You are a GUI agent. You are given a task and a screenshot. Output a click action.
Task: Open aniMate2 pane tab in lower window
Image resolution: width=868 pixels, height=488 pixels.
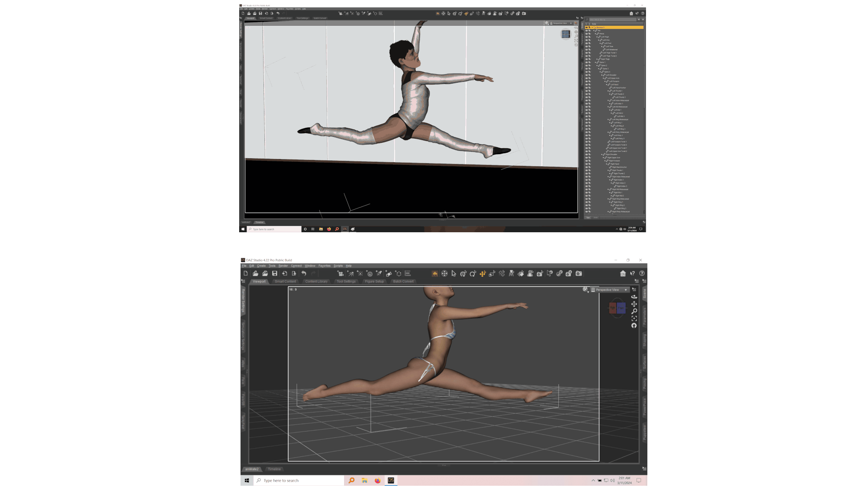point(252,469)
